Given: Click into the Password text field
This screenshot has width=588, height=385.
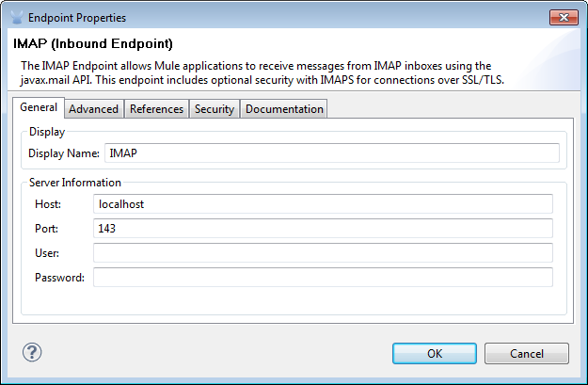Looking at the screenshot, I should [323, 278].
